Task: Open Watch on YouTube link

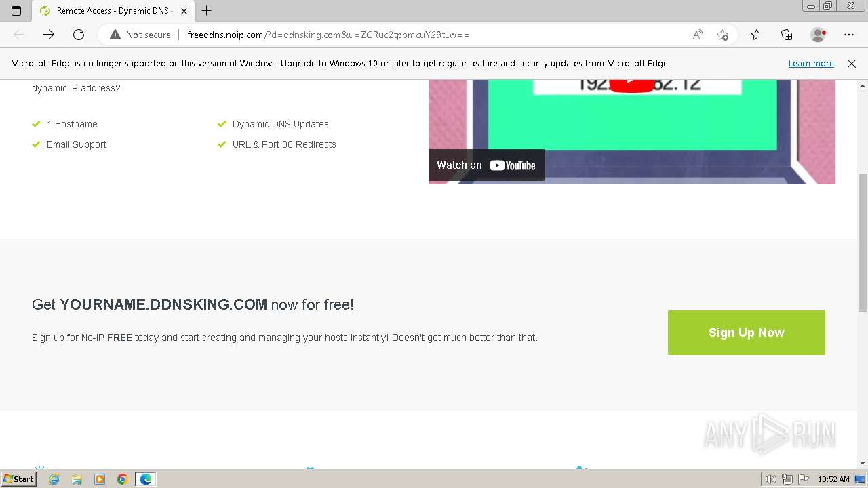Action: [486, 165]
